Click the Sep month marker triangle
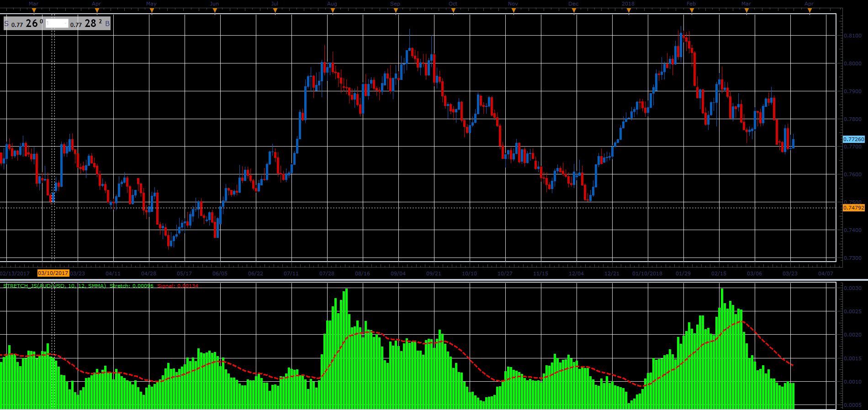Screen dimensions: 868x410 pos(396,11)
